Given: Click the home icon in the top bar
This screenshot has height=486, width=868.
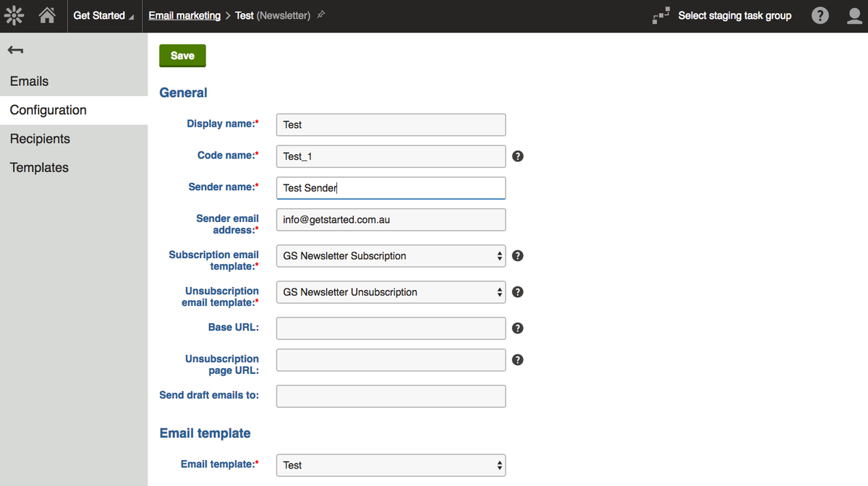Looking at the screenshot, I should pyautogui.click(x=48, y=14).
